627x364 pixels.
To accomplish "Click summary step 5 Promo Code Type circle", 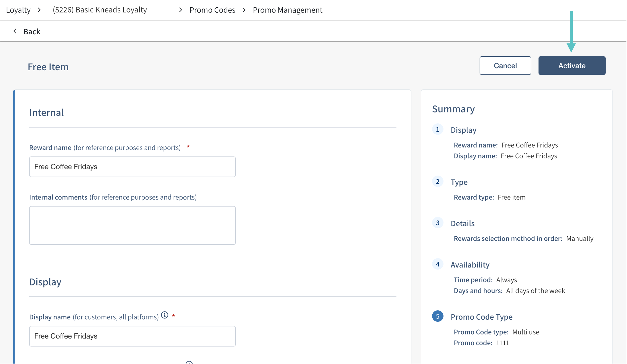I will 437,316.
